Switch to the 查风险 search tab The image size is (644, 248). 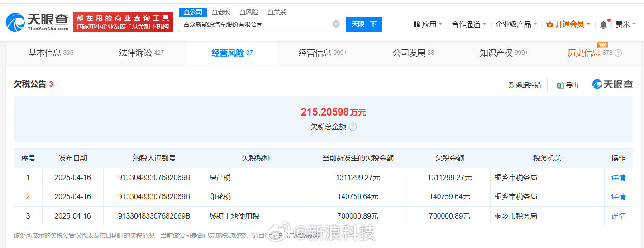pyautogui.click(x=249, y=12)
